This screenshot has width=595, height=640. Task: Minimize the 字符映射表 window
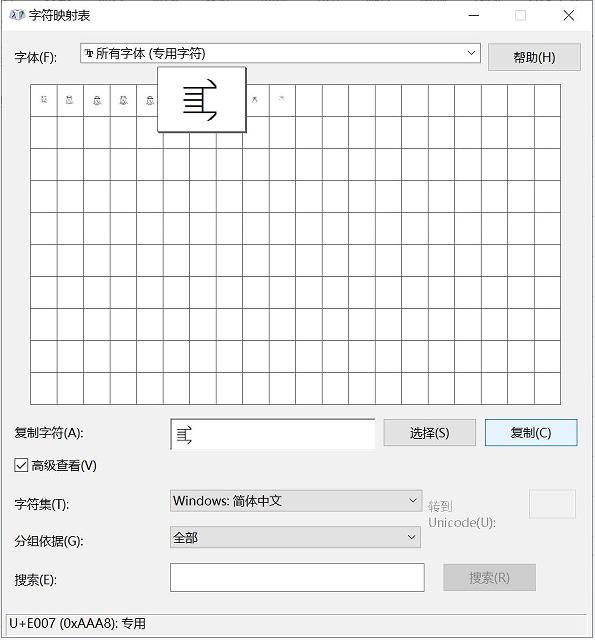[474, 16]
